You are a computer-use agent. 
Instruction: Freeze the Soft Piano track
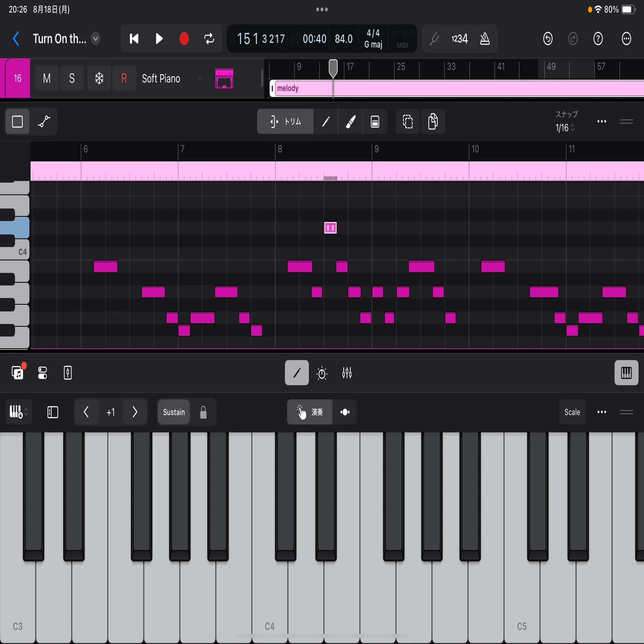(x=99, y=79)
